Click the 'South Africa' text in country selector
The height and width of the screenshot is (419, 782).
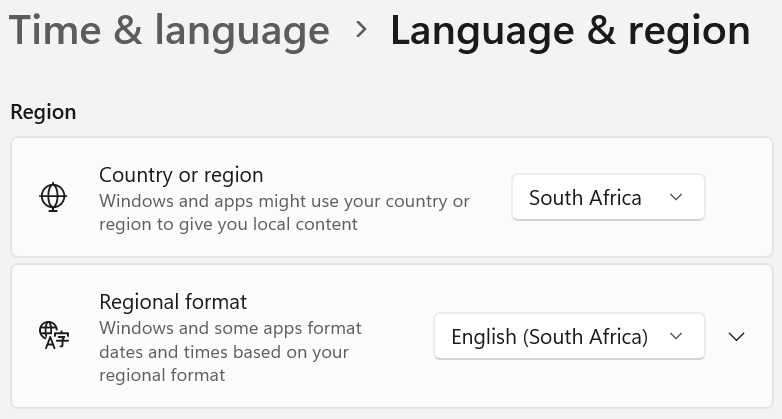click(585, 198)
